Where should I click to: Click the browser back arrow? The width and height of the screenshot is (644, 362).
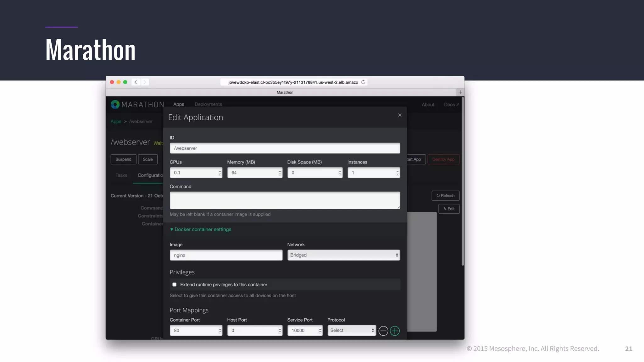[136, 82]
